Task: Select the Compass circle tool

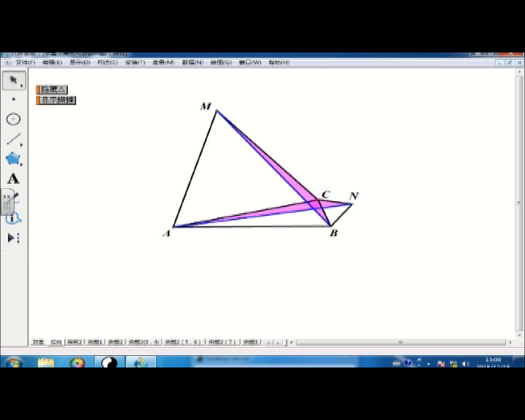Action: click(x=13, y=120)
